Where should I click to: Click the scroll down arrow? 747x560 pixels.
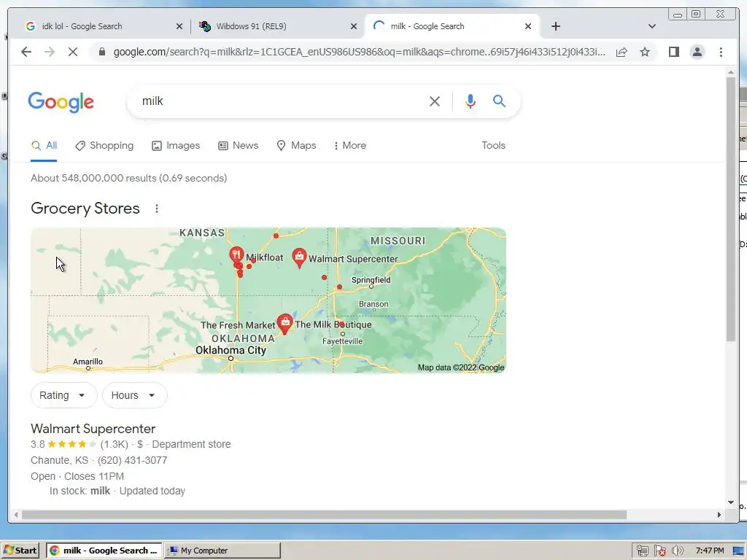pos(731,502)
